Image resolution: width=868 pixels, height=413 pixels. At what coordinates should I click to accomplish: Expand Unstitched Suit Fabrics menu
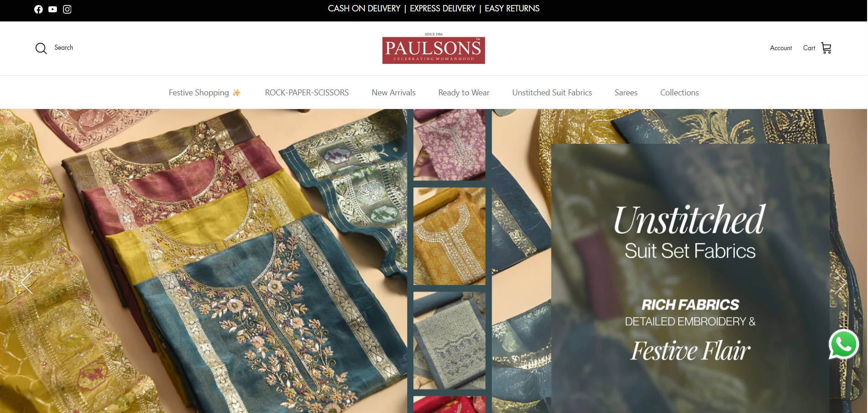tap(552, 93)
